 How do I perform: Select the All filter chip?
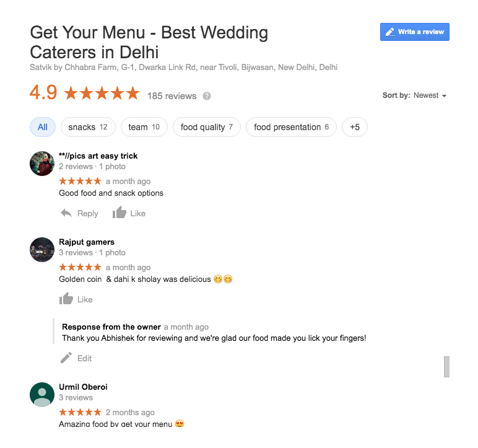click(x=43, y=127)
